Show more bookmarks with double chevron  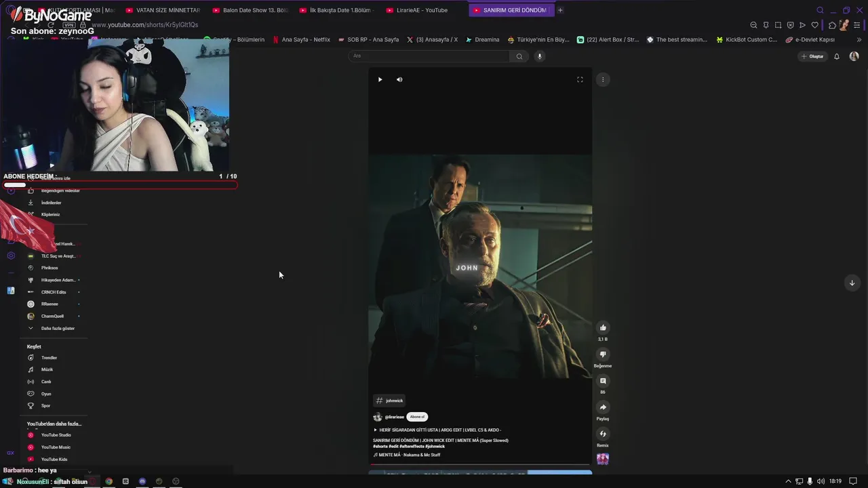tap(859, 39)
